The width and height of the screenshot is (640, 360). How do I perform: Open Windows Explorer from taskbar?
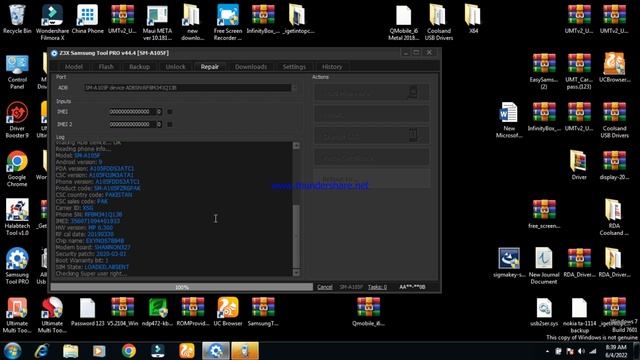click(71, 351)
